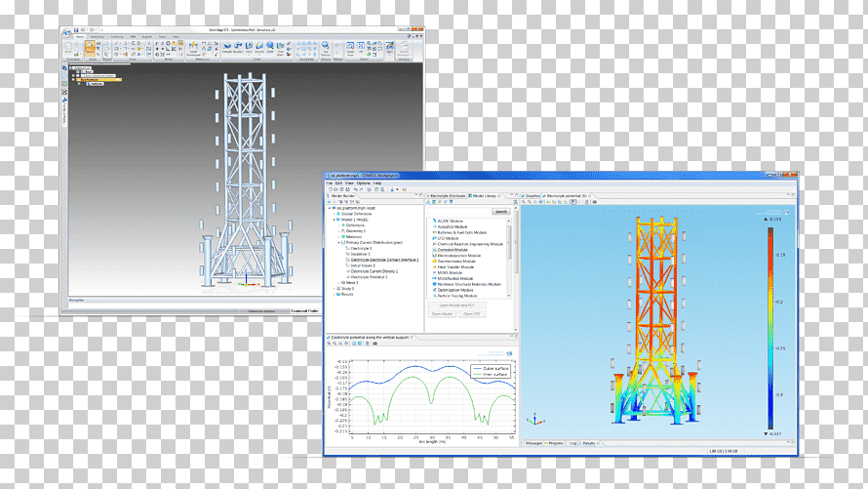The height and width of the screenshot is (489, 868).
Task: Click the Zoom Area icon in Solid Edge
Action: [350, 48]
